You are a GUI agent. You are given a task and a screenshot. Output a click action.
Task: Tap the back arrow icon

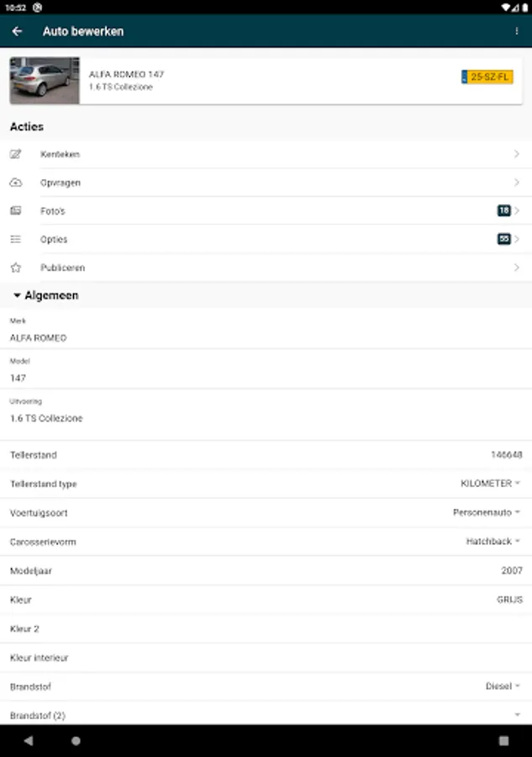18,31
